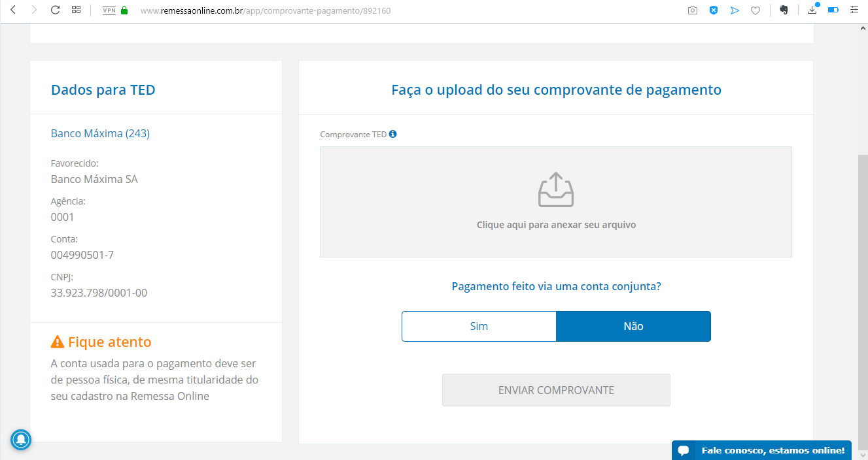
Task: Click the send-to-flow arrow icon
Action: point(735,10)
